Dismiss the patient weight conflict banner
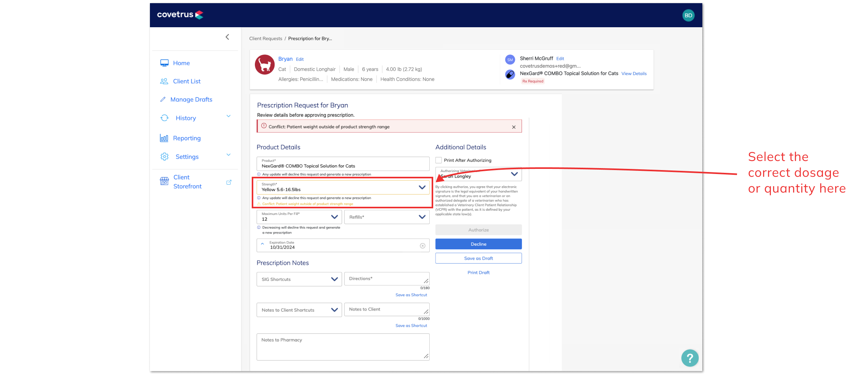Image resolution: width=868 pixels, height=378 pixels. tap(514, 127)
